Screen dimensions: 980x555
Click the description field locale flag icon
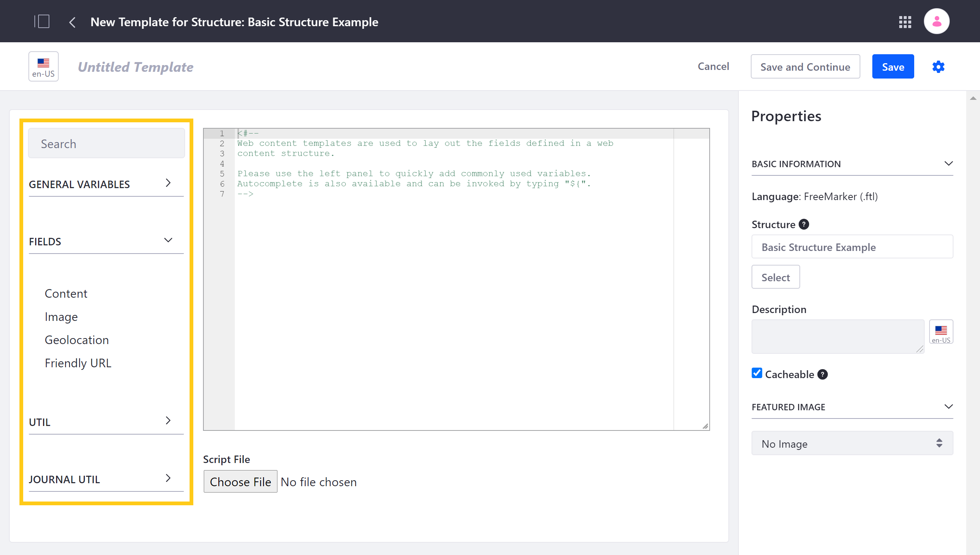coord(941,332)
